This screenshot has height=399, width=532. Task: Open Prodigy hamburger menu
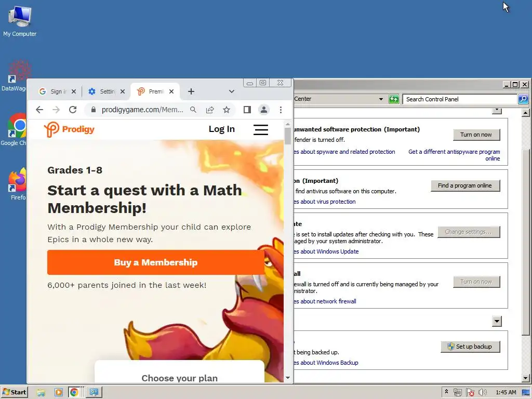click(x=261, y=129)
